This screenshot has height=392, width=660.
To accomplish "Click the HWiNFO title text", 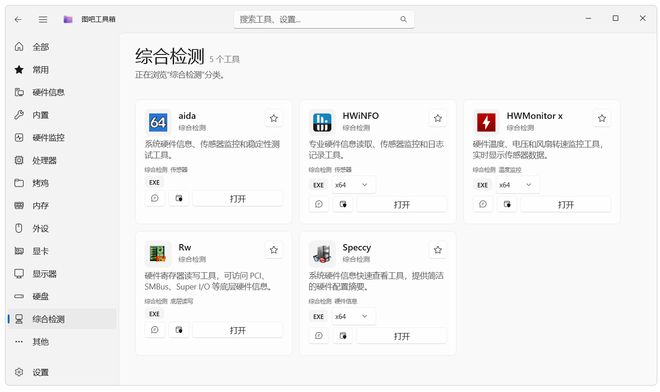I will click(361, 116).
